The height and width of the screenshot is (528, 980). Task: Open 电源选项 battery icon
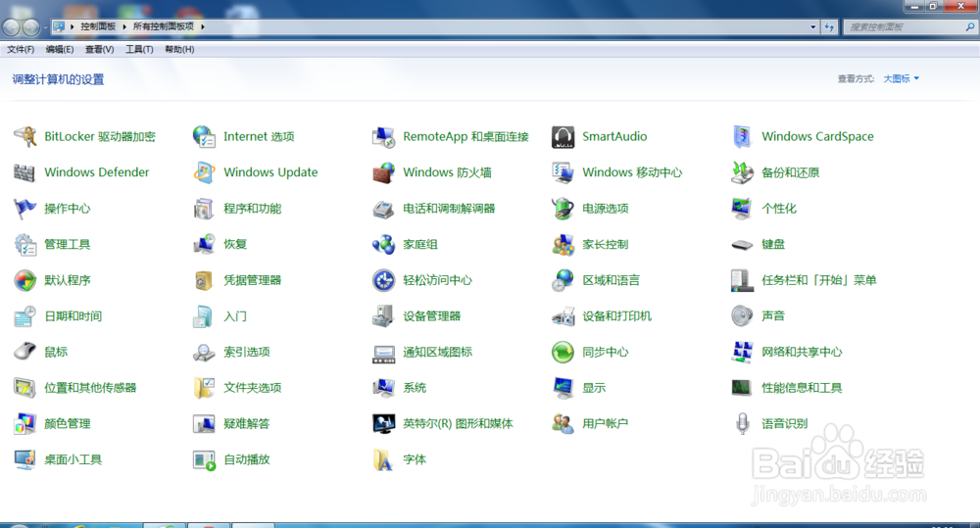(x=563, y=208)
